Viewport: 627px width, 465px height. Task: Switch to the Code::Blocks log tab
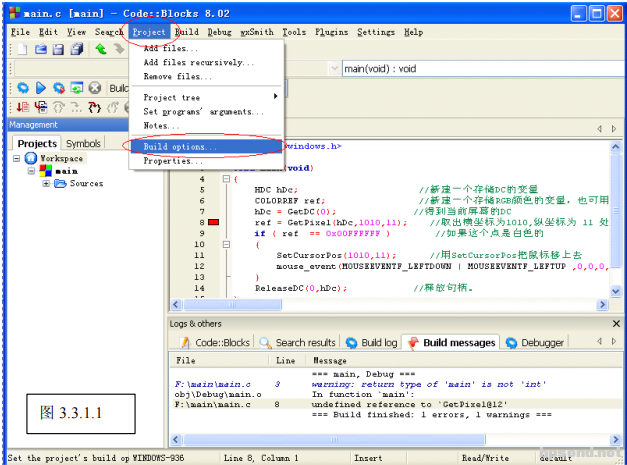pyautogui.click(x=216, y=343)
